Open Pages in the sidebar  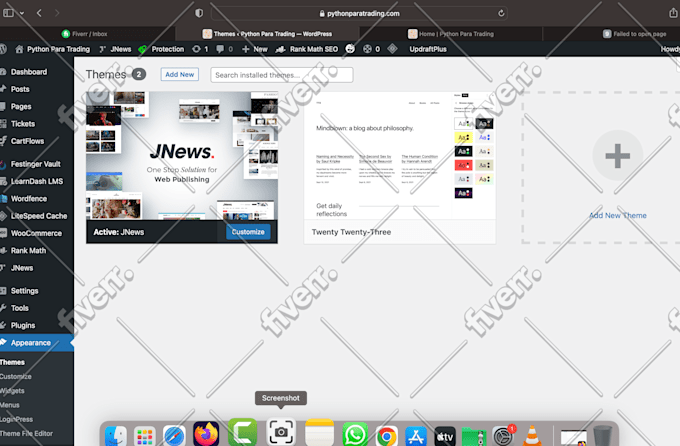[x=21, y=107]
